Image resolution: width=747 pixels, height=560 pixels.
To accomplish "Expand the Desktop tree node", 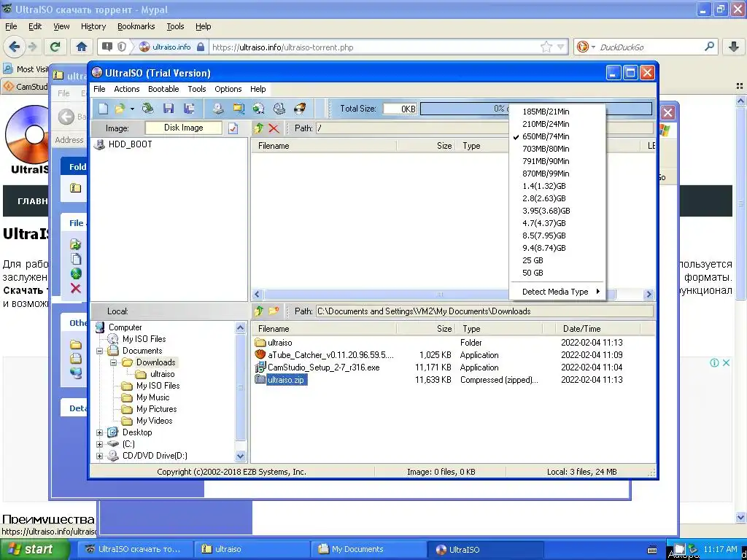I will click(99, 432).
